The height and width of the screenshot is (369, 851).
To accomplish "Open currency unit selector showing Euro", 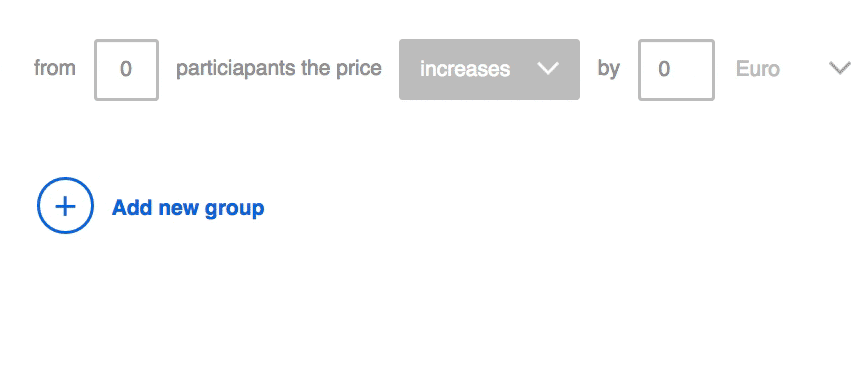I will [792, 69].
